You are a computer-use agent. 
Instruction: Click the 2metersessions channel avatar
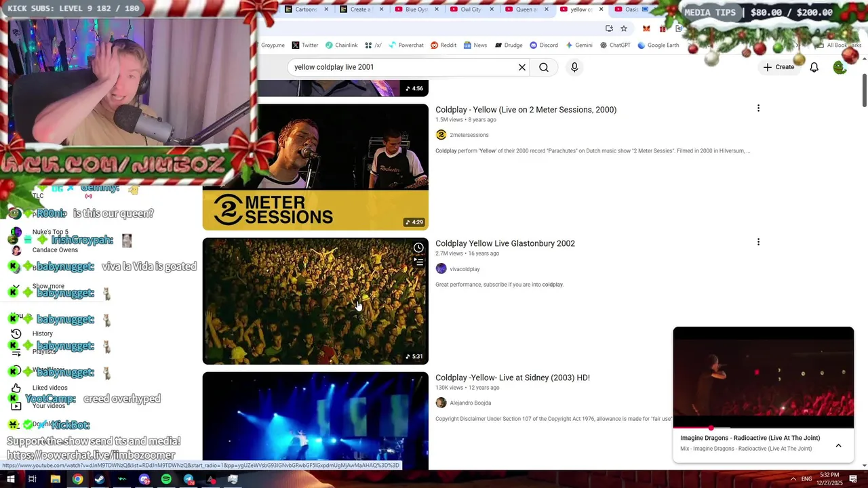pos(441,135)
